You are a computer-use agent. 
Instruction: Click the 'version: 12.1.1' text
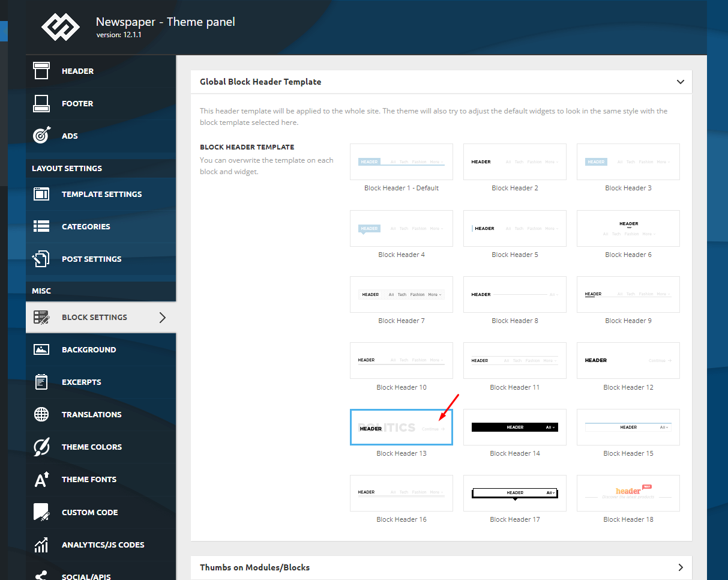pos(119,35)
